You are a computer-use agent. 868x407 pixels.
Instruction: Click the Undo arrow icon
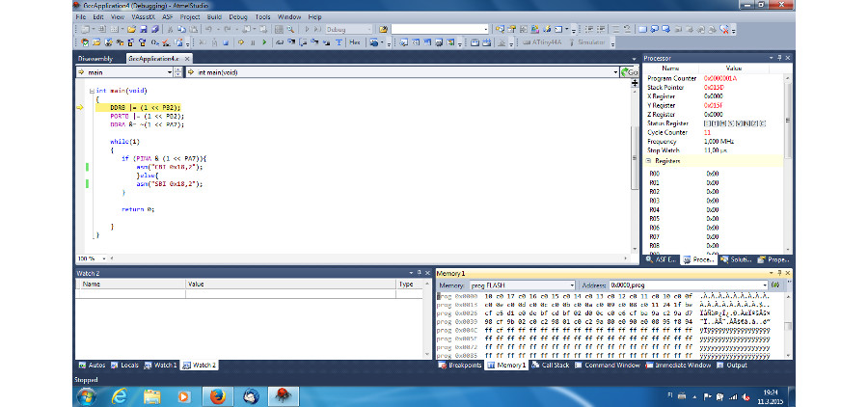click(208, 29)
